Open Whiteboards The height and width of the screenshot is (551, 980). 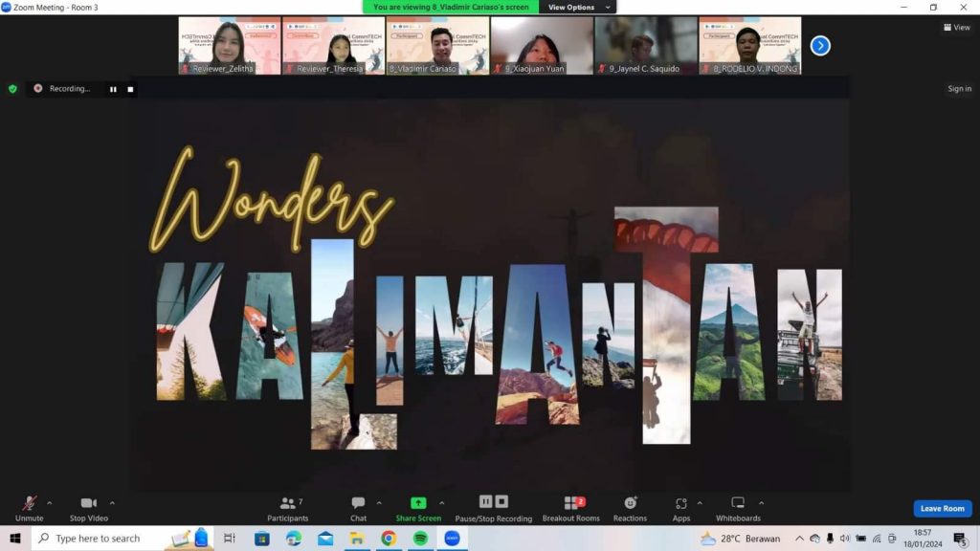[738, 509]
